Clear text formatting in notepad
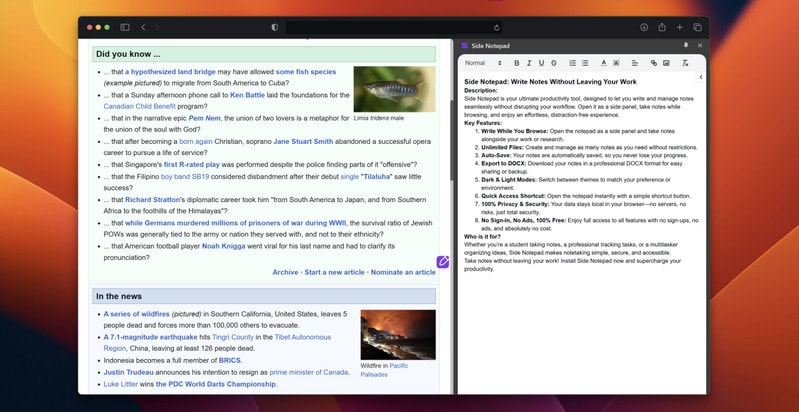799x412 pixels. pos(685,63)
